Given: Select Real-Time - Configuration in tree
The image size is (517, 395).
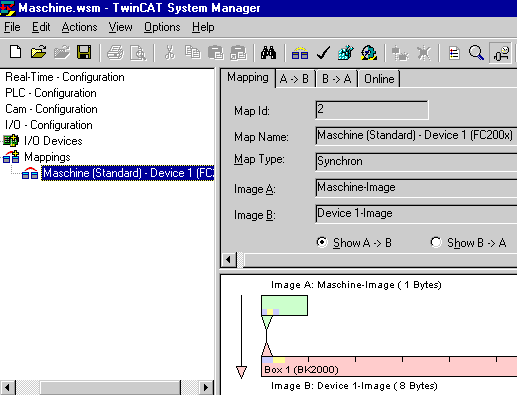Looking at the screenshot, I should (65, 77).
